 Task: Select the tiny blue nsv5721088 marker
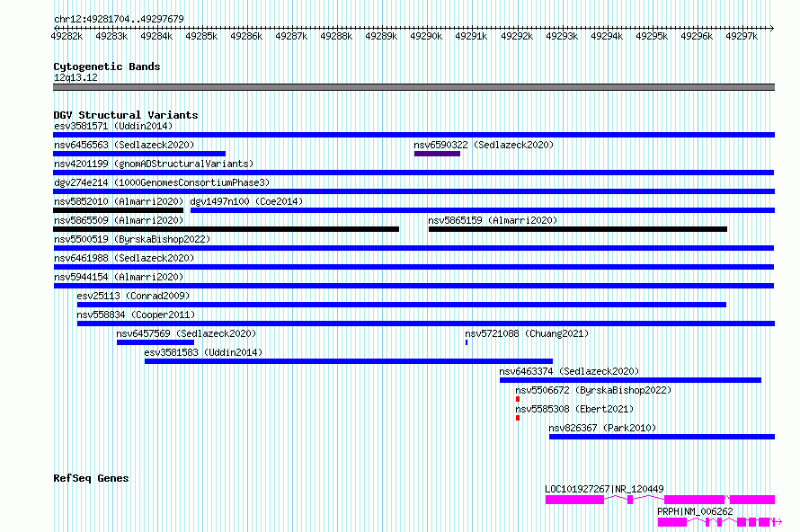coord(467,342)
